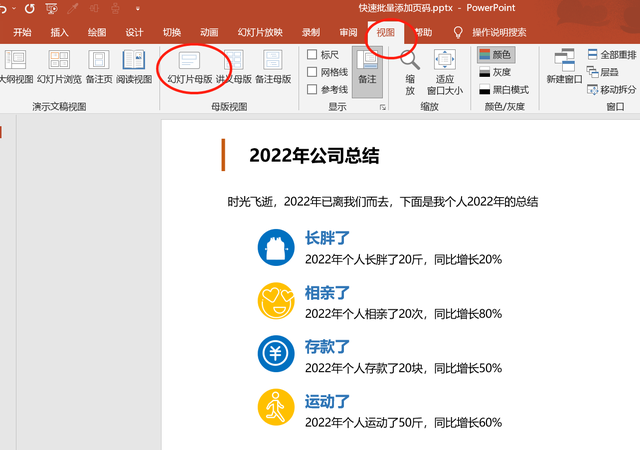Enable the 网格线 gridlines checkbox
Viewport: 640px width, 450px height.
[312, 72]
